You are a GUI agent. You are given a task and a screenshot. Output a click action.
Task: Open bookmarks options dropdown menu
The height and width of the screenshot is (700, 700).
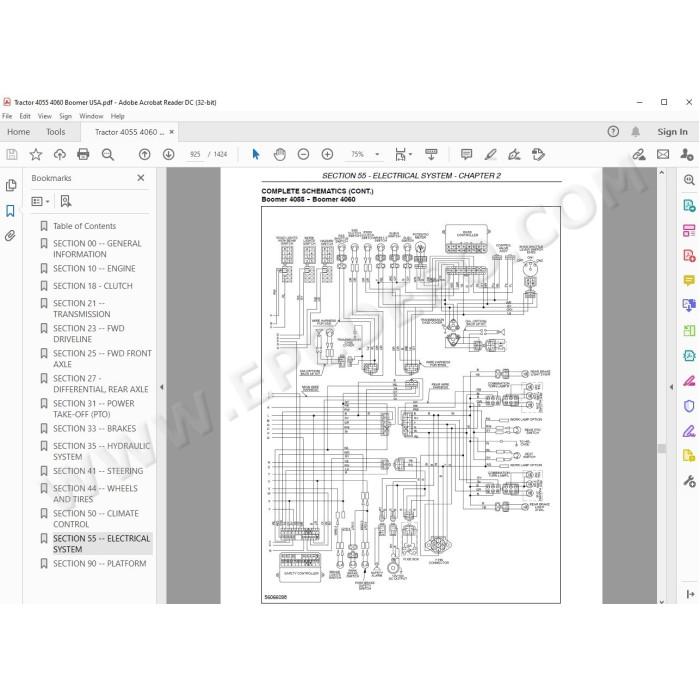tap(41, 201)
